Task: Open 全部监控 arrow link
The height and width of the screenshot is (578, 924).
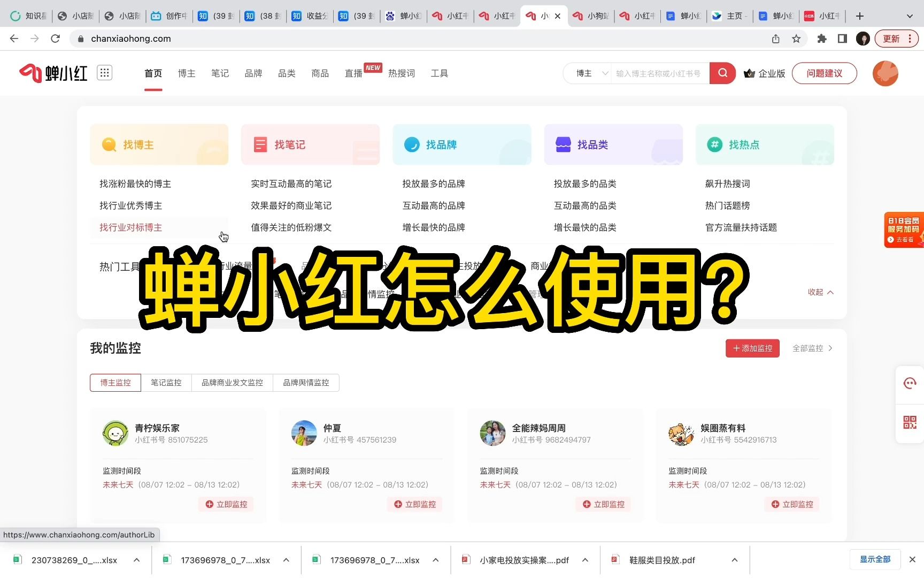Action: tap(812, 348)
